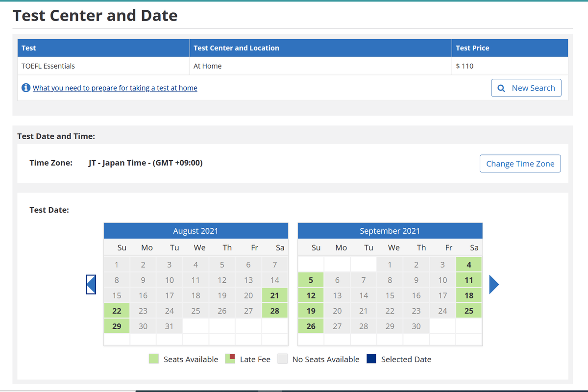Screen dimensions: 588x392
Task: Click the No Seats Available legend swatch
Action: (282, 359)
